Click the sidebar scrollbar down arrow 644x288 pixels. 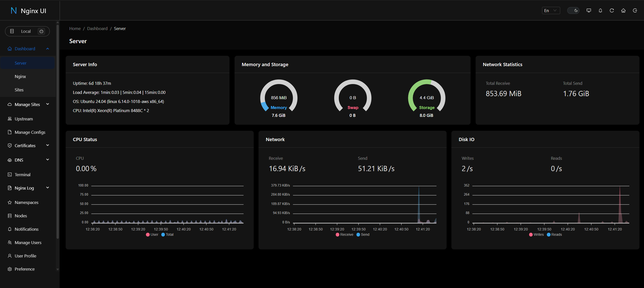point(58,269)
